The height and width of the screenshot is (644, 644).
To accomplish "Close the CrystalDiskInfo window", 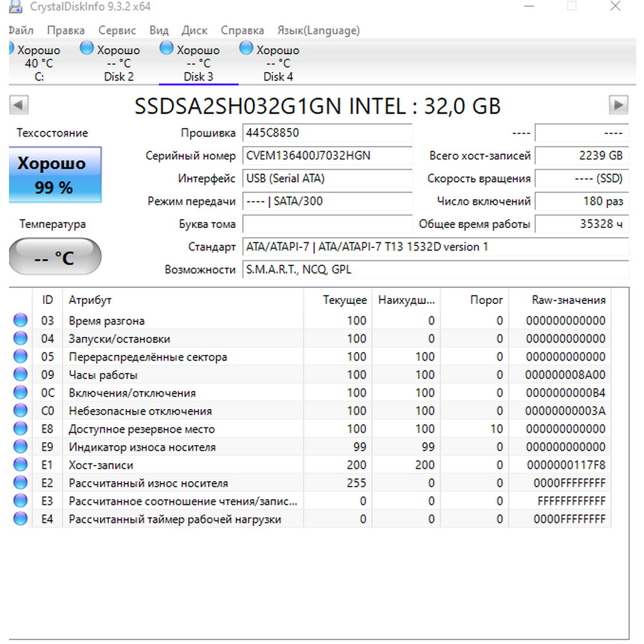I will (615, 6).
